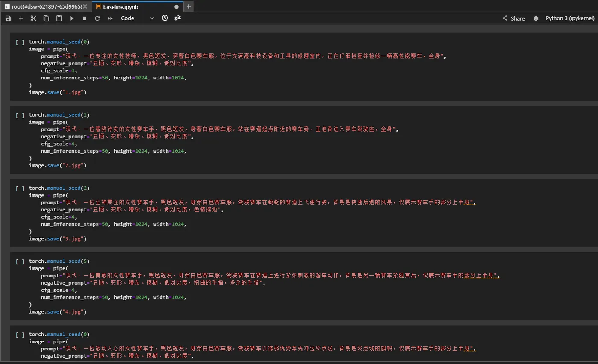Click negative_prompt line in the 1.jpg cell
598x364 pixels.
(x=117, y=64)
